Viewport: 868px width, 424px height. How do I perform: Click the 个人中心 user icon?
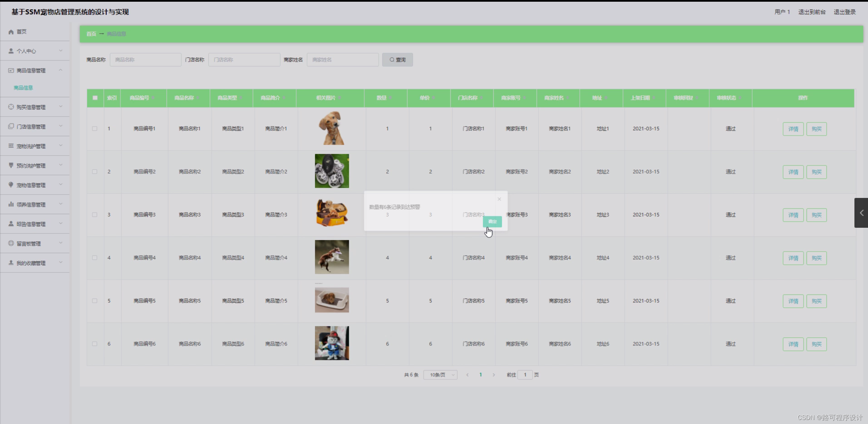click(x=11, y=51)
